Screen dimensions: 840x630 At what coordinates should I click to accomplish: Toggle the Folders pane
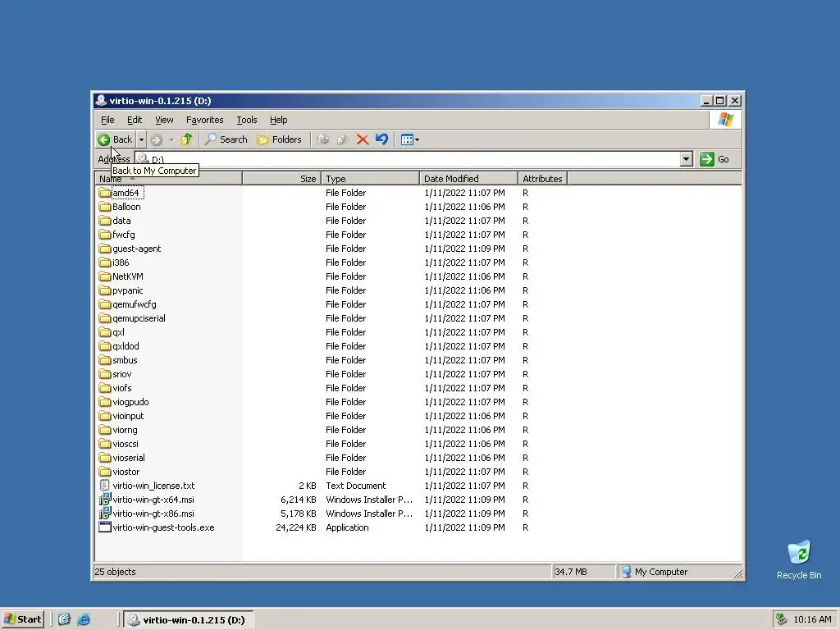click(x=279, y=139)
